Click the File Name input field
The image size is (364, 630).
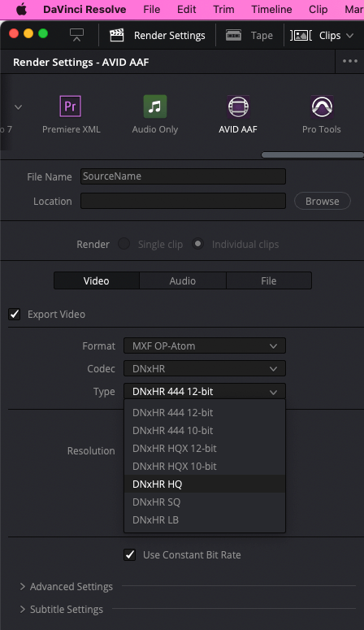(x=183, y=176)
